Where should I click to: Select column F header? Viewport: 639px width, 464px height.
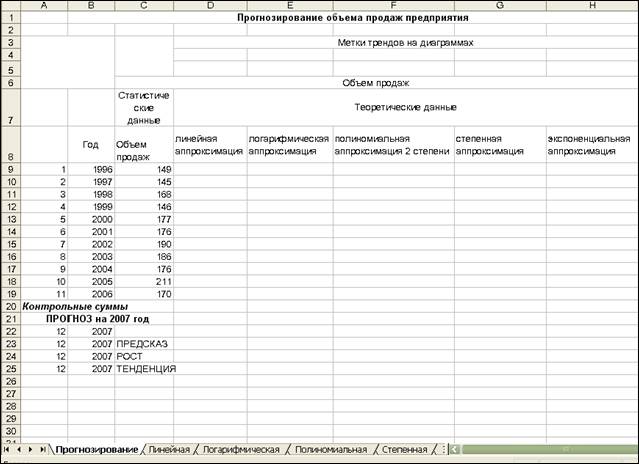(x=394, y=5)
